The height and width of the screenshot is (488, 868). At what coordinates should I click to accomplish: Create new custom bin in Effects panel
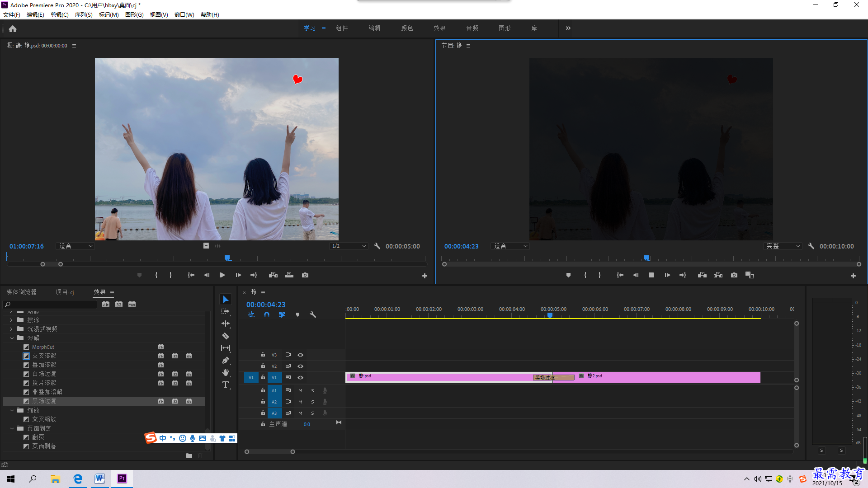tap(189, 455)
